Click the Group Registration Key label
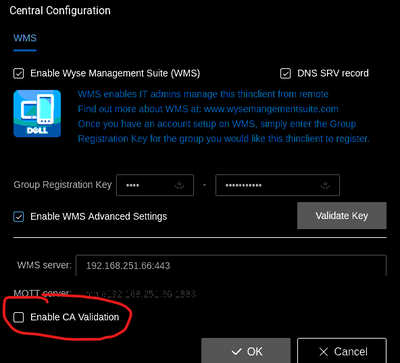This screenshot has width=400, height=363. [x=63, y=185]
